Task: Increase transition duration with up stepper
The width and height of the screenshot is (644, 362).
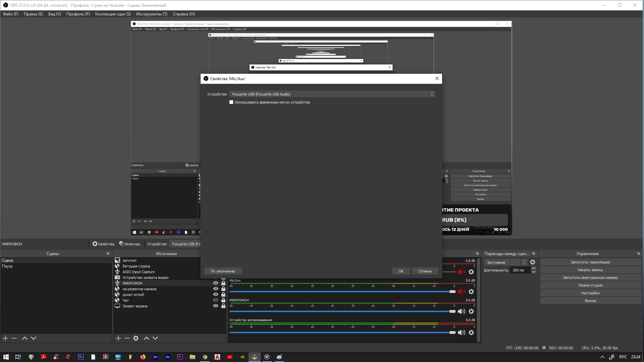Action: point(534,268)
